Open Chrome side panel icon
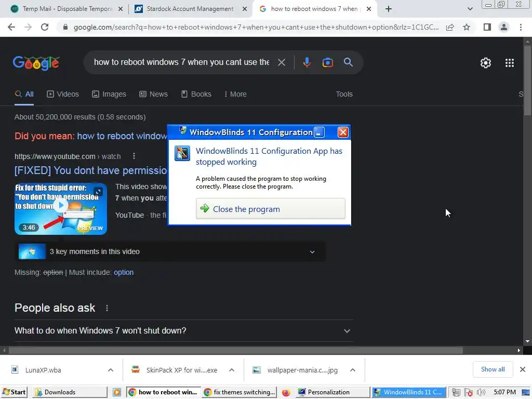The image size is (532, 399). (x=487, y=27)
